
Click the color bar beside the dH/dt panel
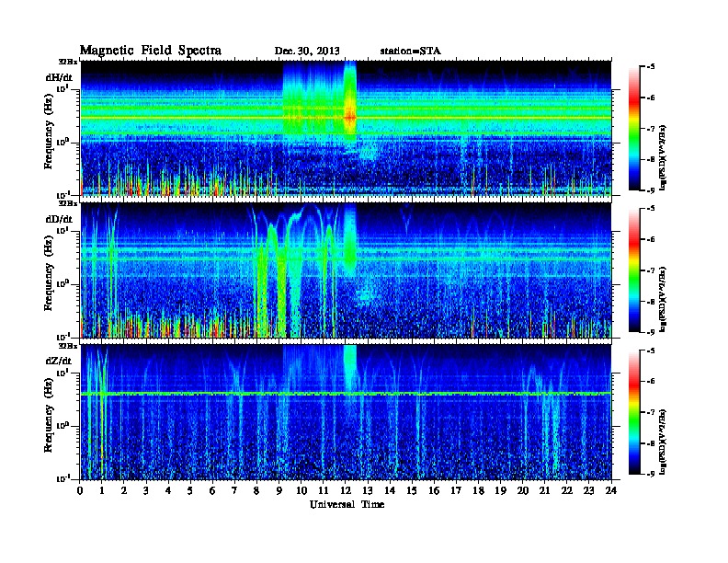pos(634,128)
